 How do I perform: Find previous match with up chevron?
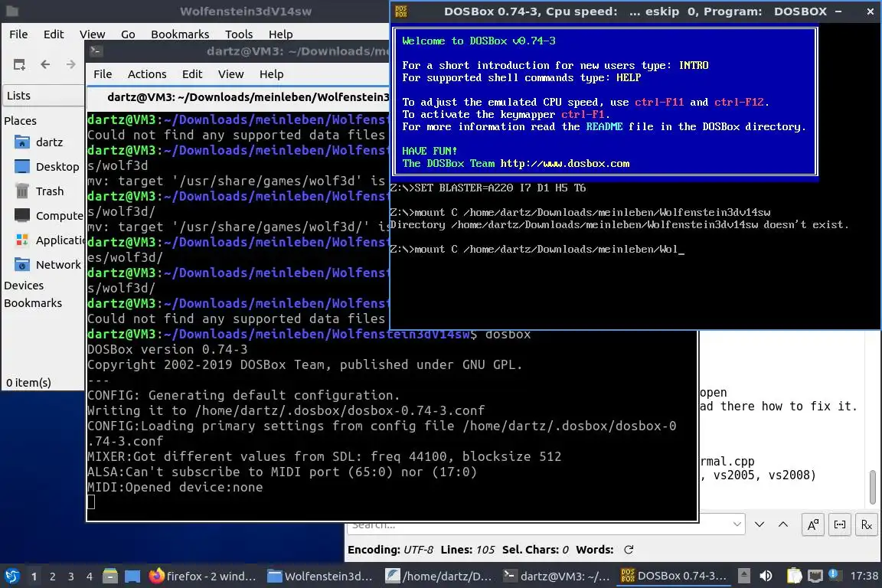tap(783, 524)
